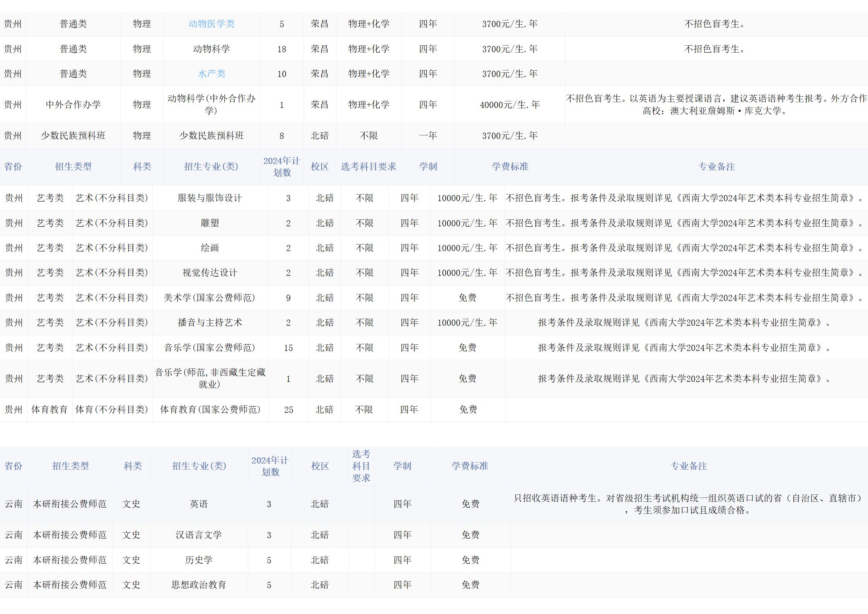This screenshot has width=868, height=614.
Task: Click the 音乐学(国家公费师范) cell
Action: (210, 348)
